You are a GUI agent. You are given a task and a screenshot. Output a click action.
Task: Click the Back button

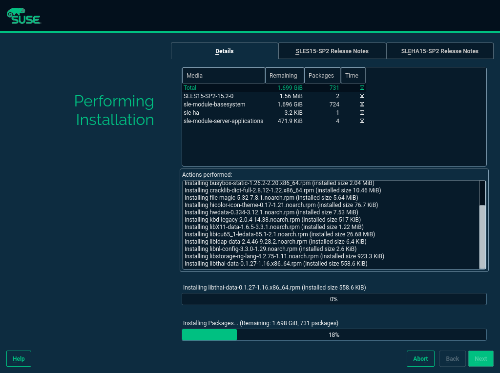(452, 359)
